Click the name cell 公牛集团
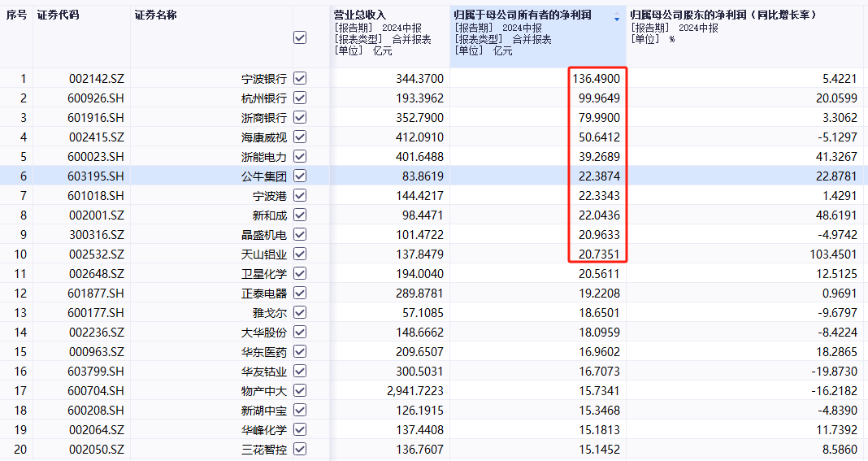This screenshot has height=461, width=868. (264, 176)
